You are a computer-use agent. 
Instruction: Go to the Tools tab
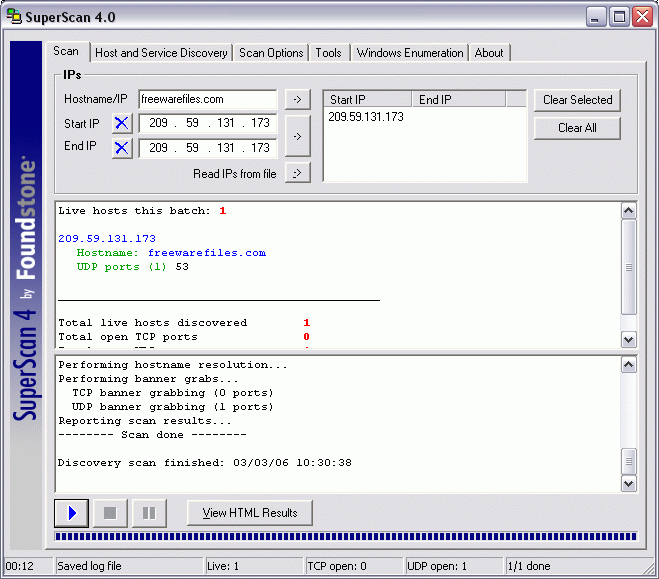point(329,53)
